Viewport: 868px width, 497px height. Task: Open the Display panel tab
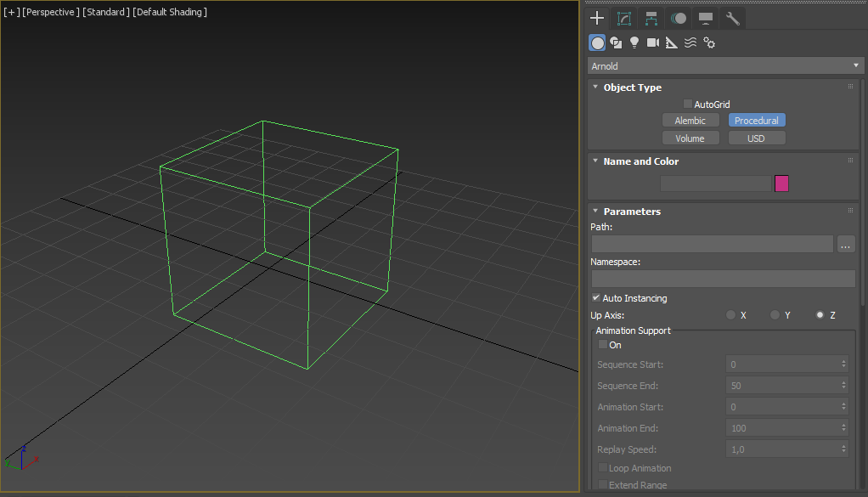pyautogui.click(x=705, y=18)
